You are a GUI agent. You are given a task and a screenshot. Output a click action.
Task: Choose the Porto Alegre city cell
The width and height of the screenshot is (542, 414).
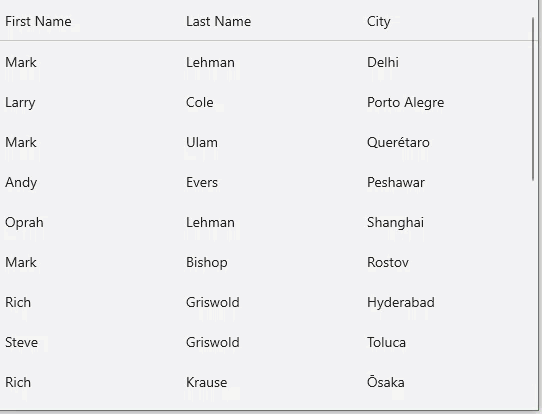tap(405, 103)
